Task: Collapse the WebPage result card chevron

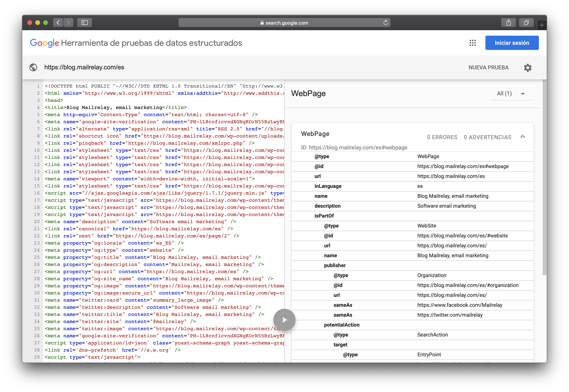Action: coord(522,137)
